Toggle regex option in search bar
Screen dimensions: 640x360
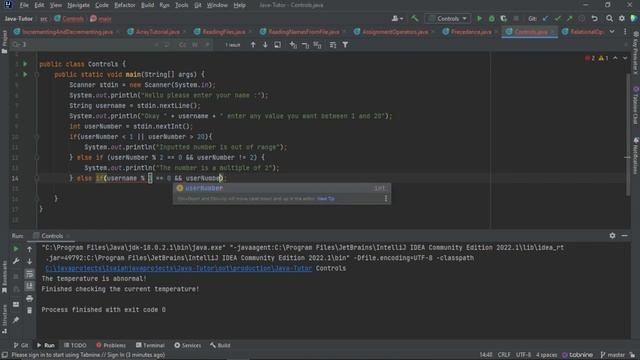point(207,44)
